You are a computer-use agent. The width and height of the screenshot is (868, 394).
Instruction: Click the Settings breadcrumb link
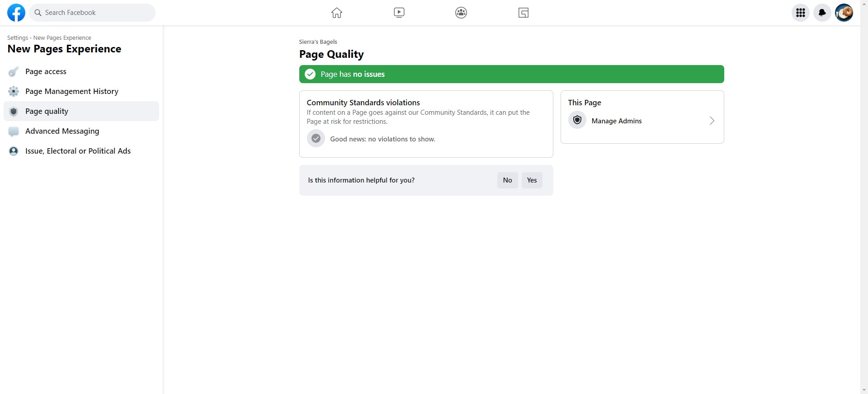point(18,38)
